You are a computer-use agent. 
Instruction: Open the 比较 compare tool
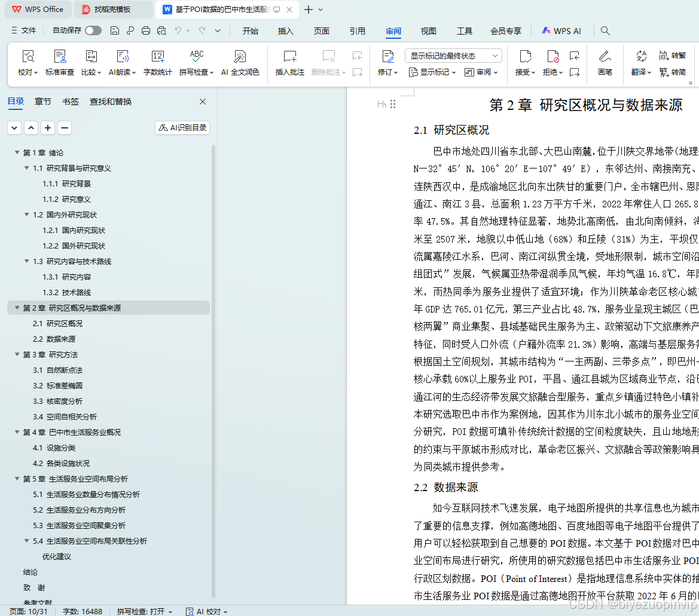click(x=91, y=63)
